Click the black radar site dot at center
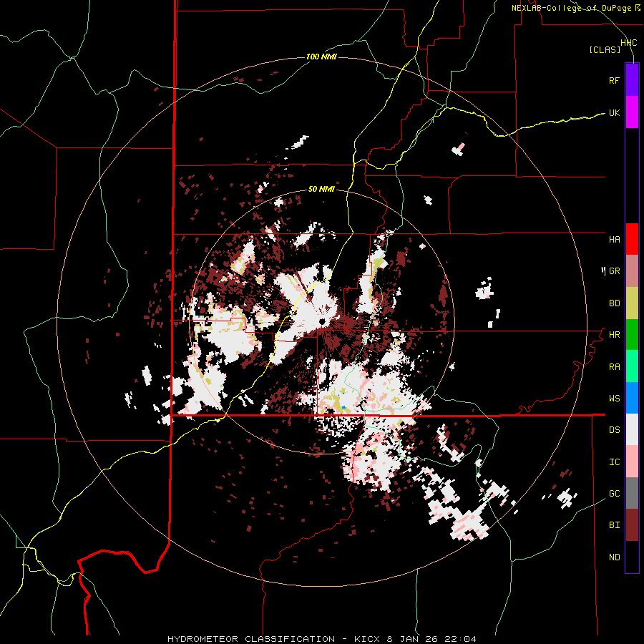The width and height of the screenshot is (644, 644). pyautogui.click(x=323, y=321)
